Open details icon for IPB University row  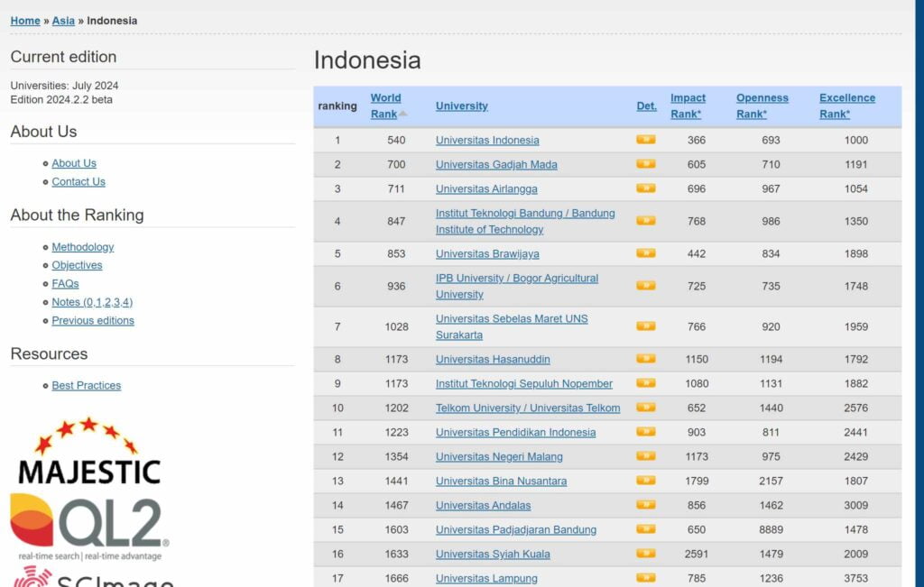645,286
